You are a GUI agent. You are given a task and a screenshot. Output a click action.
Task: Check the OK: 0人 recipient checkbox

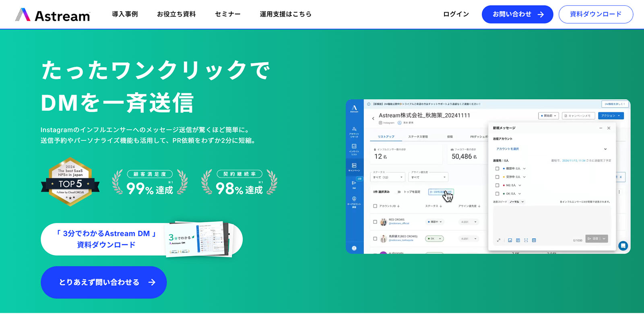(497, 194)
